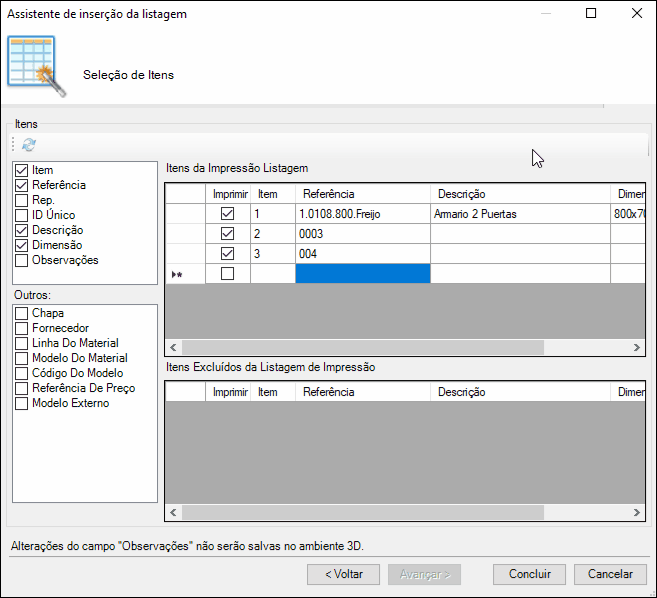The image size is (657, 598).
Task: Click right scroll arrow of excluded items grid
Action: tap(636, 512)
